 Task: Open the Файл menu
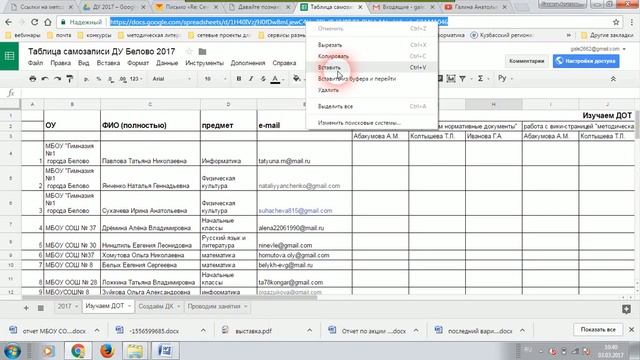pos(36,63)
